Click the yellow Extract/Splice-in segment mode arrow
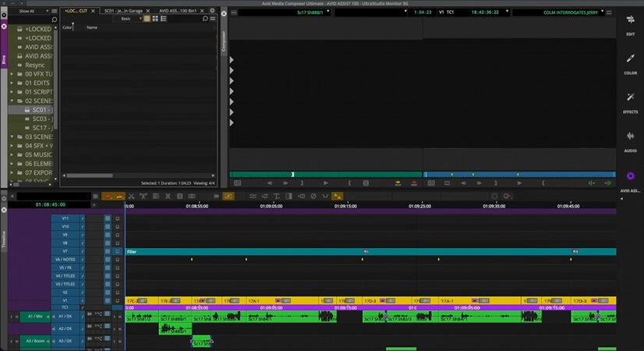Image resolution: width=644 pixels, height=351 pixels. (x=119, y=197)
